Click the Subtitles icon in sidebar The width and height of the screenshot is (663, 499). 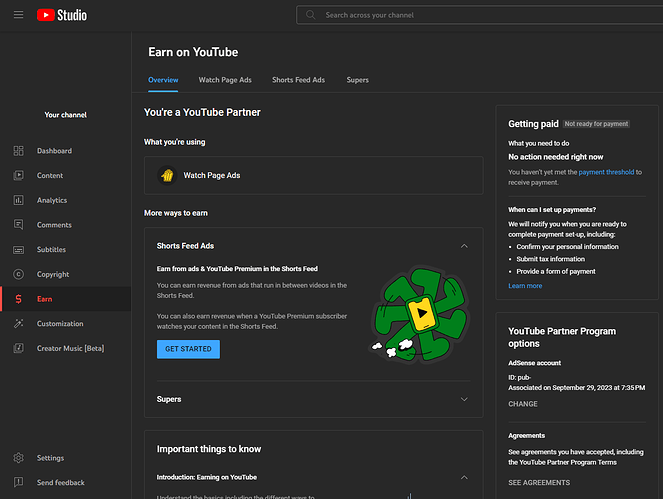pos(18,250)
